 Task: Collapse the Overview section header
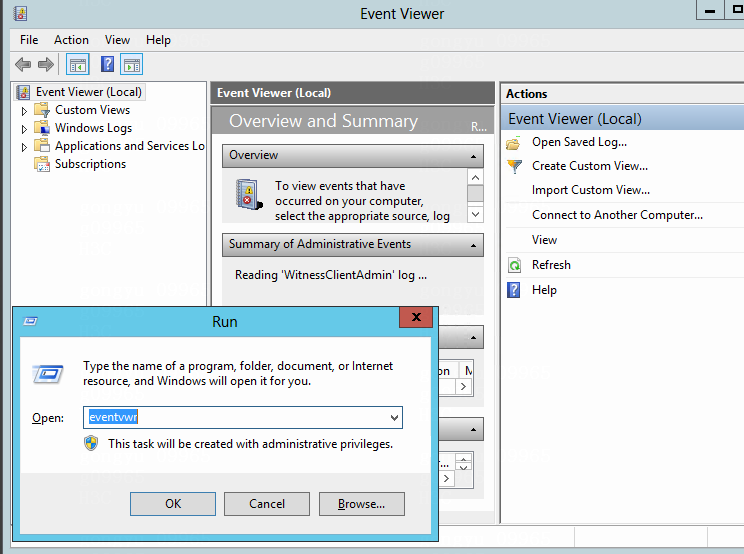[473, 156]
